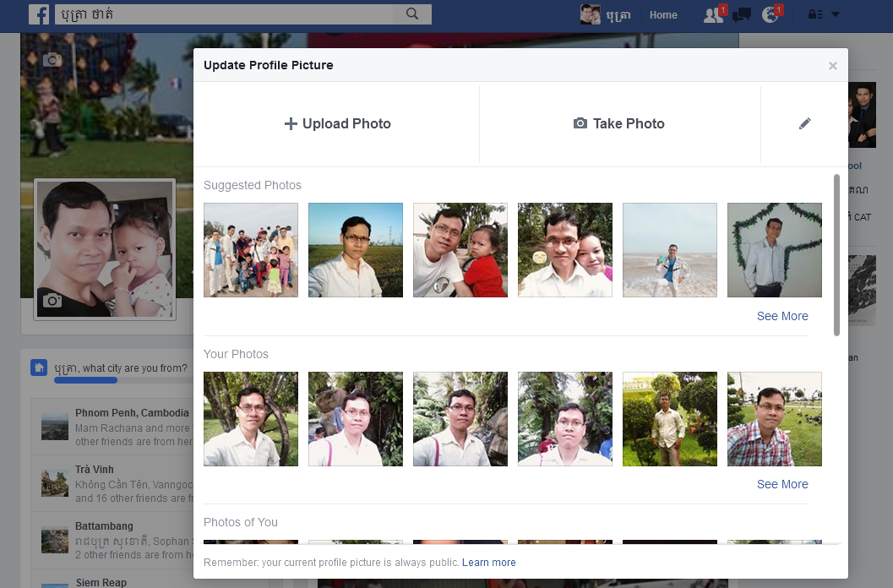893x588 pixels.
Task: Expand the account menu dropdown arrow
Action: click(x=836, y=14)
